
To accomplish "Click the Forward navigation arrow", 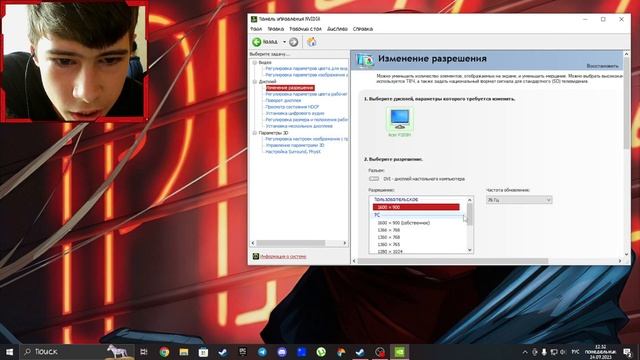I will [x=293, y=42].
